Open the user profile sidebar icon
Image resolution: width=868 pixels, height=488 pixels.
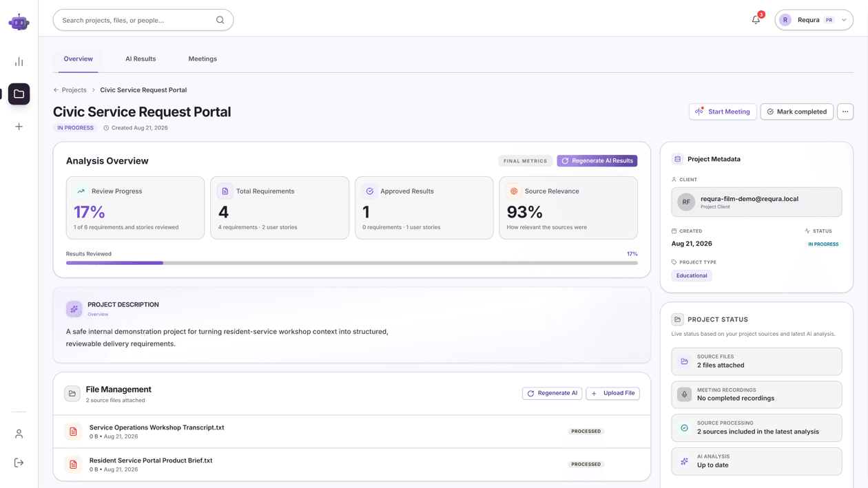(19, 434)
